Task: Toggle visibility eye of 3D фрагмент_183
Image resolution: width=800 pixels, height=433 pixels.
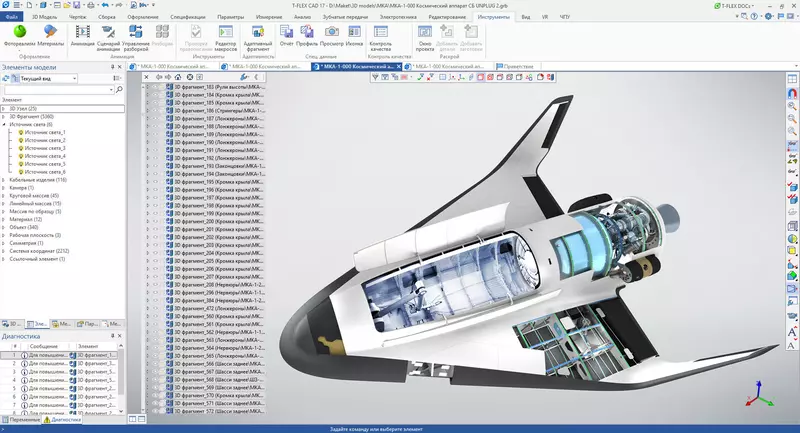Action: tap(155, 88)
